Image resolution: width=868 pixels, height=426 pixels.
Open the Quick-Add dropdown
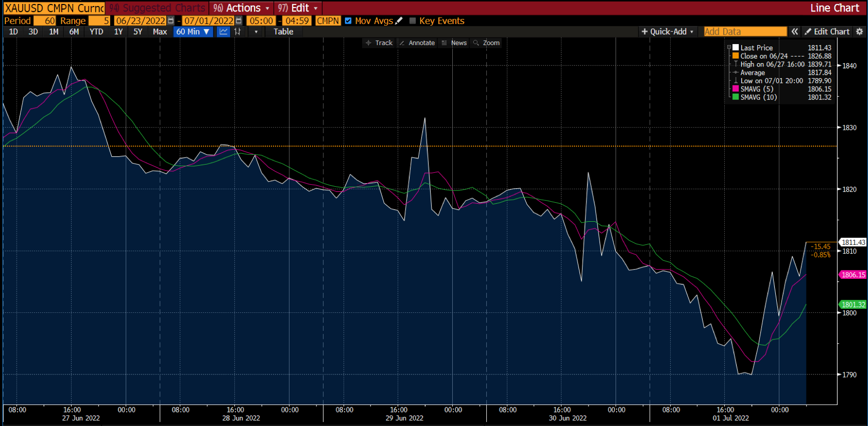(668, 32)
